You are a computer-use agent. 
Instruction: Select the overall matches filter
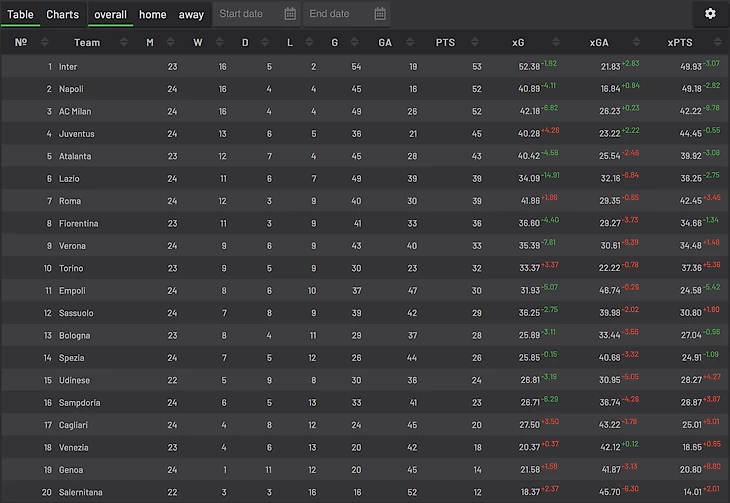pos(110,14)
